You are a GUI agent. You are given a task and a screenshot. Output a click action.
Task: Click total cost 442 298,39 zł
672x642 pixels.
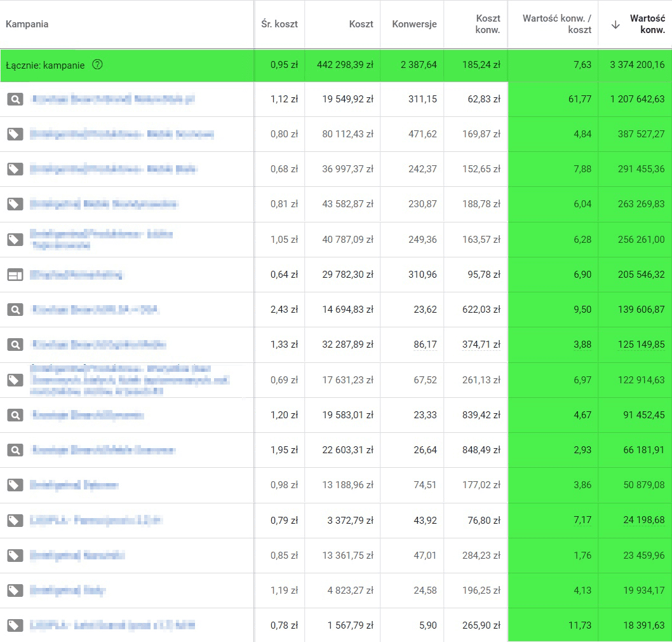tap(345, 65)
